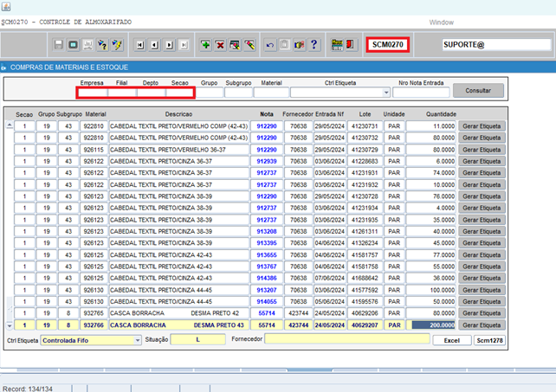Click the SCM0270 screen code field
The height and width of the screenshot is (392, 556).
[388, 45]
